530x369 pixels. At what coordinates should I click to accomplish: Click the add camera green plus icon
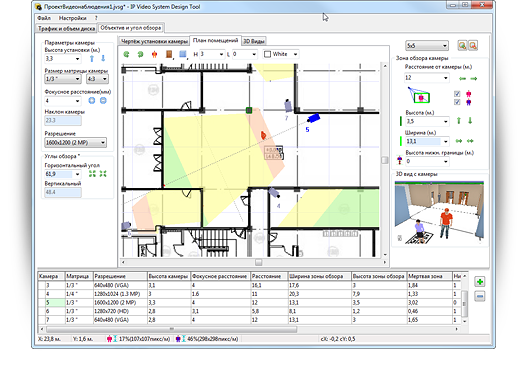pyautogui.click(x=480, y=282)
